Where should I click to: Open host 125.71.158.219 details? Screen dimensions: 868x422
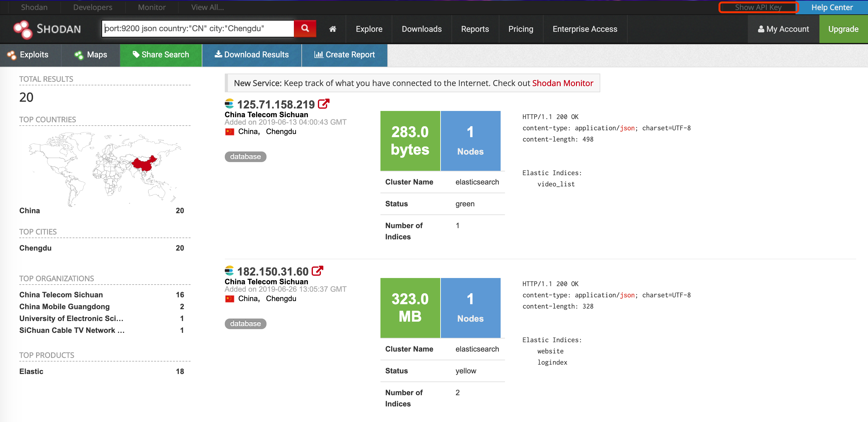pos(276,104)
